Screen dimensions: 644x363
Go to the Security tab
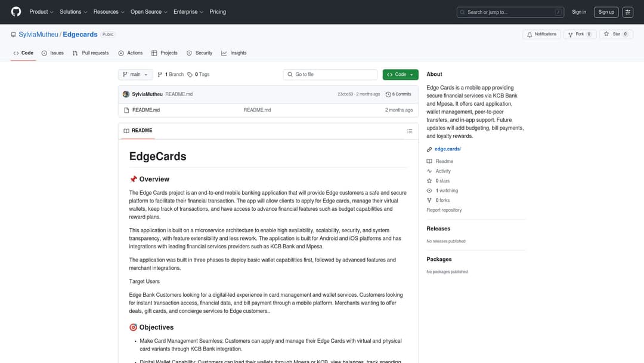coord(200,53)
